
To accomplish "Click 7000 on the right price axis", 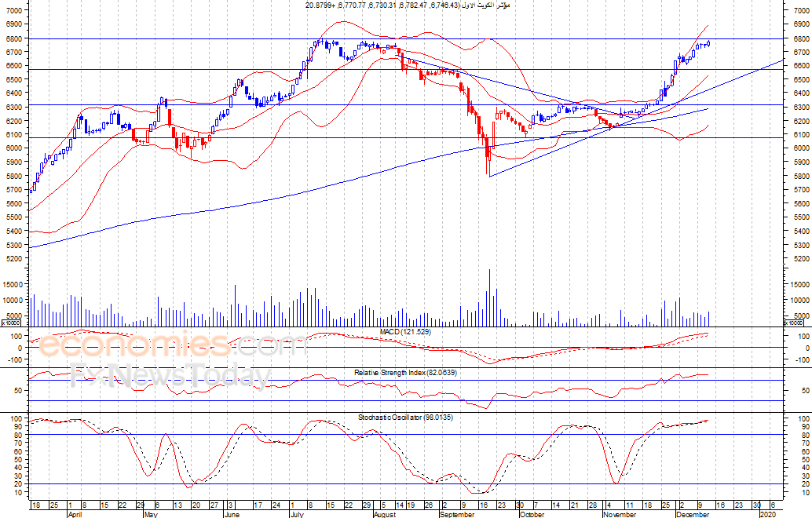I will click(801, 10).
